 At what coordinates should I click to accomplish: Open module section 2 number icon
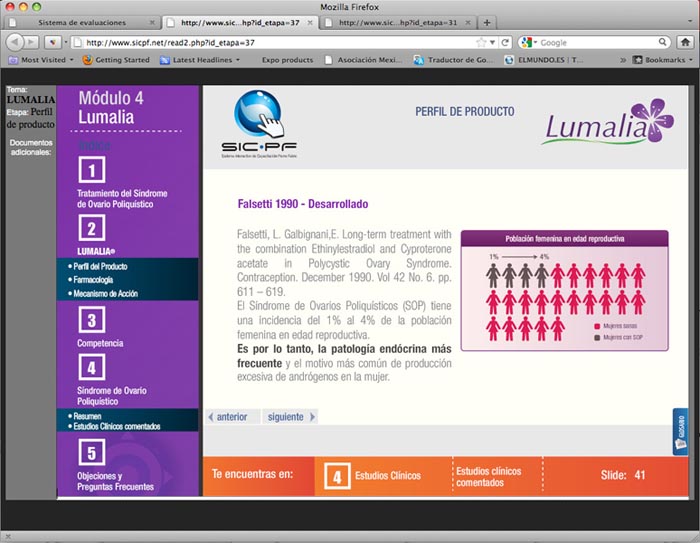(92, 228)
